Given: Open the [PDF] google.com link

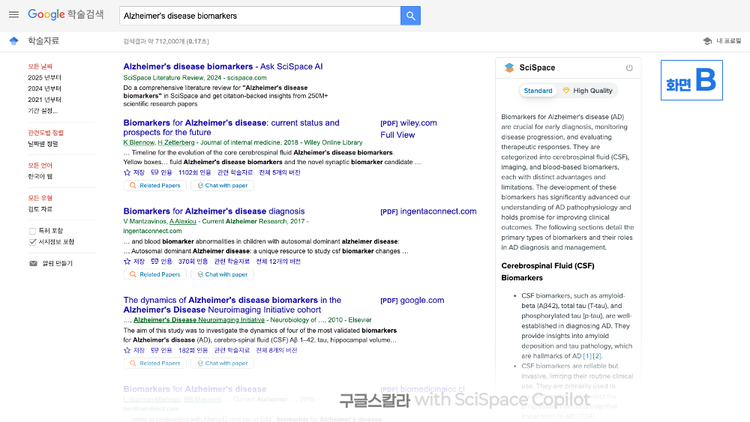Looking at the screenshot, I should [412, 300].
